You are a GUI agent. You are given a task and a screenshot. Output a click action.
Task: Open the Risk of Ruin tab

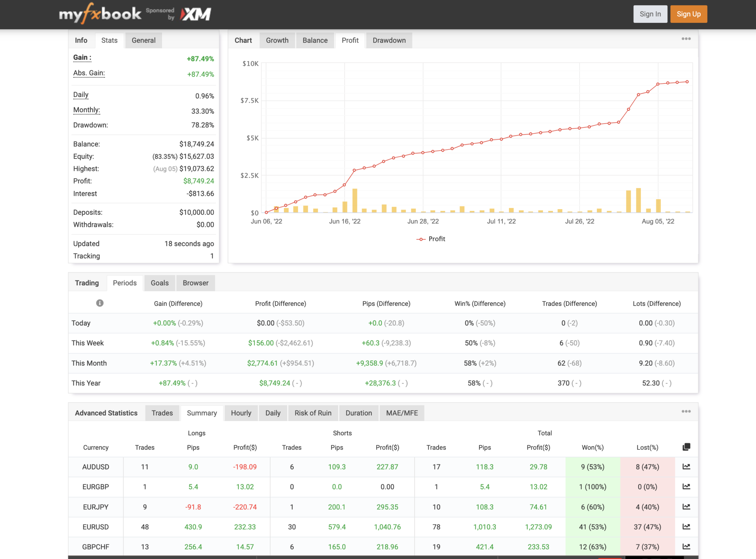313,413
